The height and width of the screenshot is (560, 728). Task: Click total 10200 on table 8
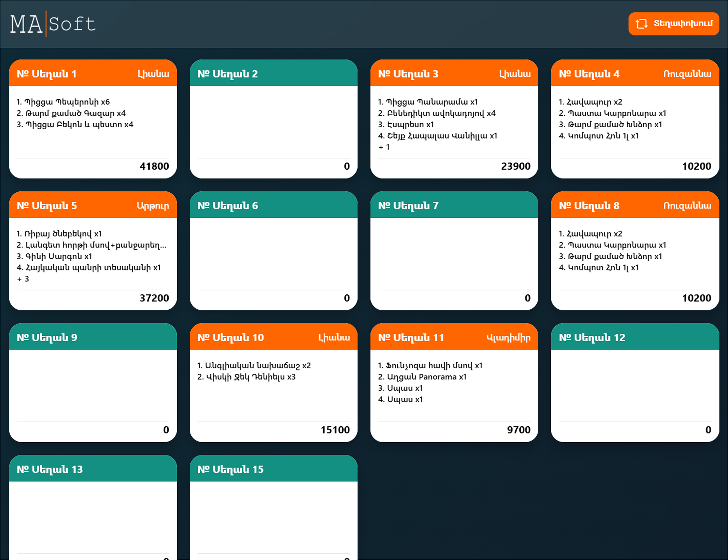pos(697,298)
